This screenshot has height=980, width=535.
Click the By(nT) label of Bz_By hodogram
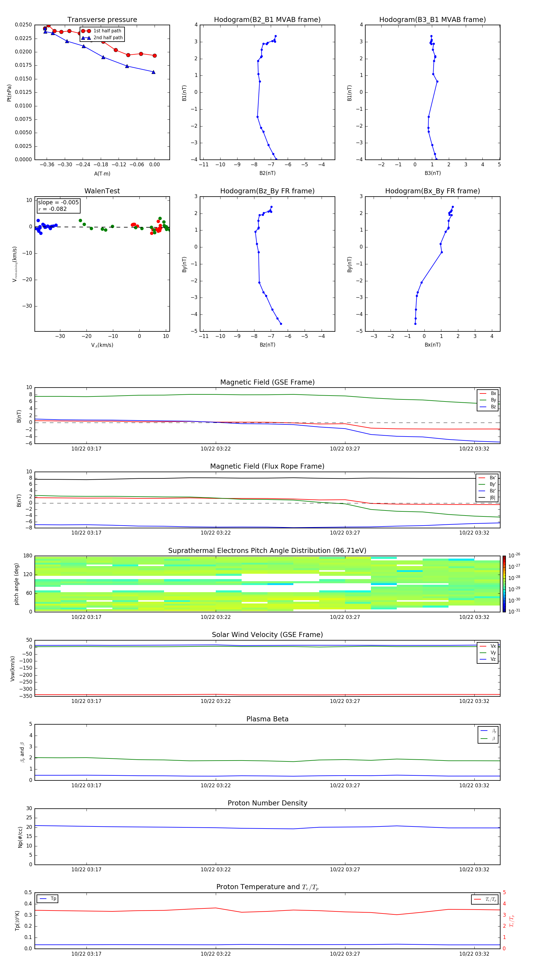(184, 264)
